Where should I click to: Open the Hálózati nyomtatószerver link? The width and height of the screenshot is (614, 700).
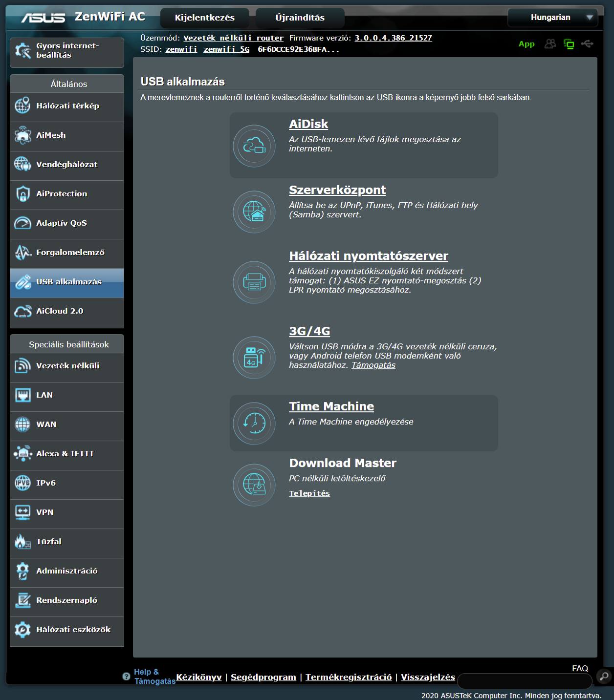tap(369, 256)
